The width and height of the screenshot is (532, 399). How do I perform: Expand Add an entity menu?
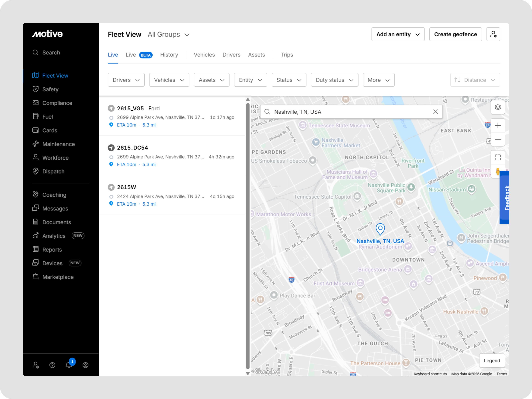398,34
